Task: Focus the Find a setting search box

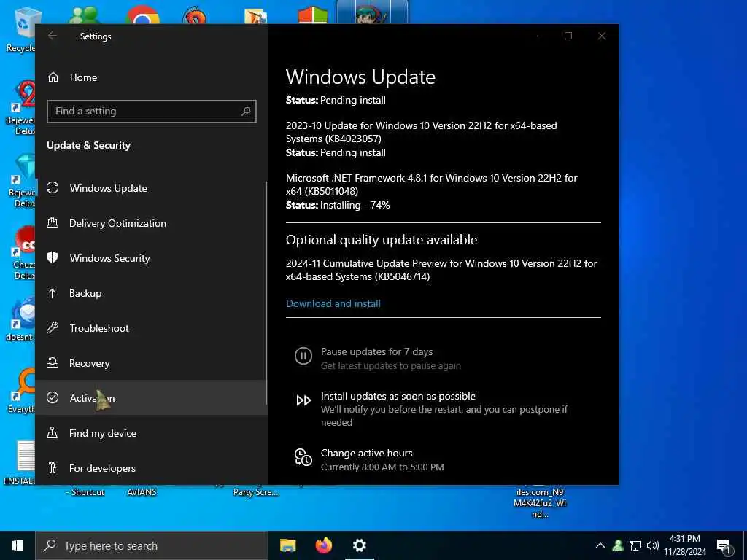Action: [x=152, y=112]
